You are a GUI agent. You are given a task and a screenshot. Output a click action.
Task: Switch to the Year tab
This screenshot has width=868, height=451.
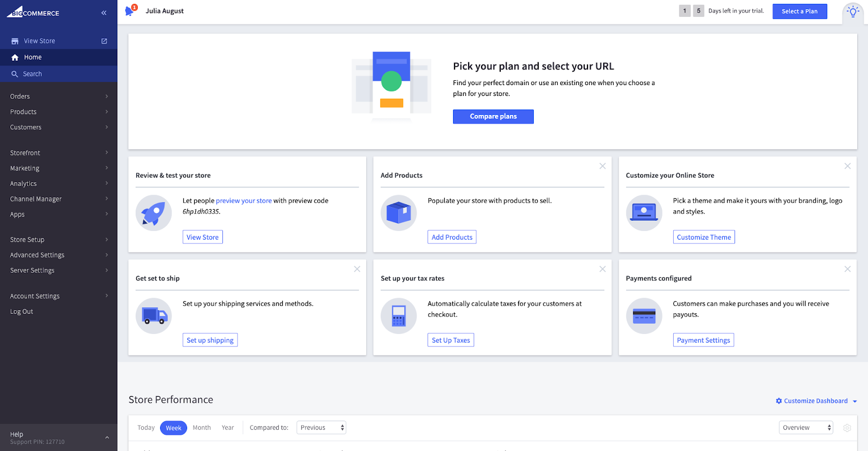coord(228,428)
